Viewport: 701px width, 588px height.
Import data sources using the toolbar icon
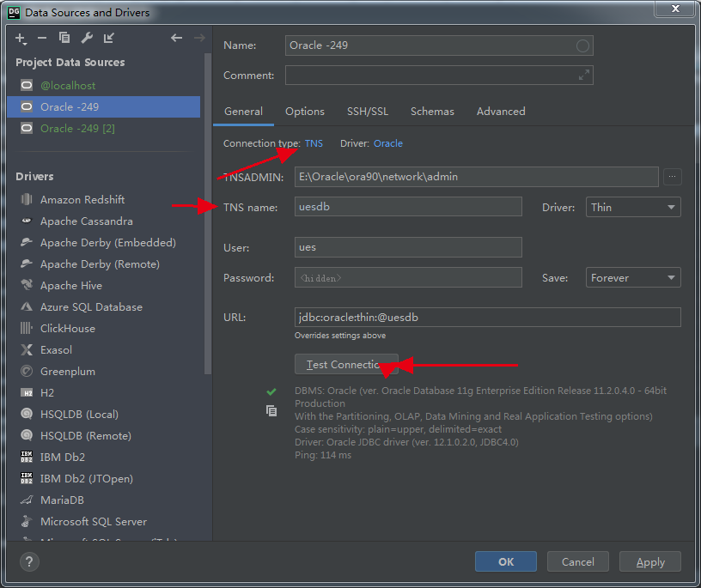[x=107, y=38]
